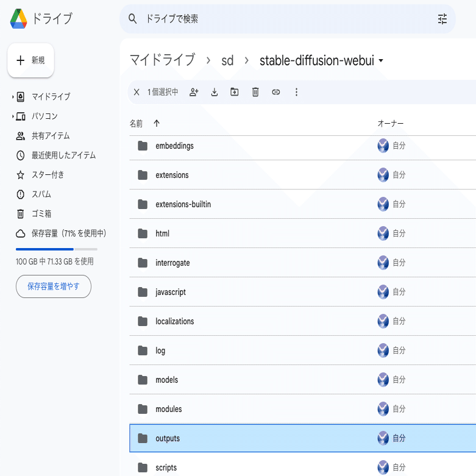Click the 100 GB 中 71.33 GB を使用 text
This screenshot has width=476, height=476.
coord(55,261)
